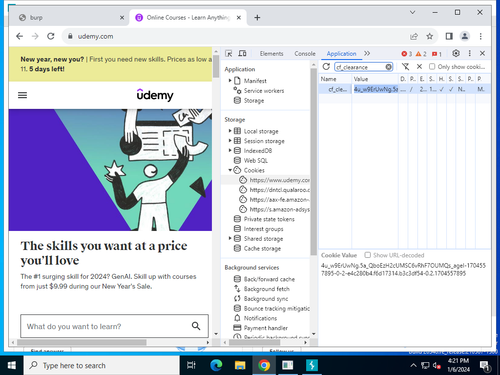Expand Session storage arrow
Viewport: 500px width, 375px height.
tap(230, 141)
